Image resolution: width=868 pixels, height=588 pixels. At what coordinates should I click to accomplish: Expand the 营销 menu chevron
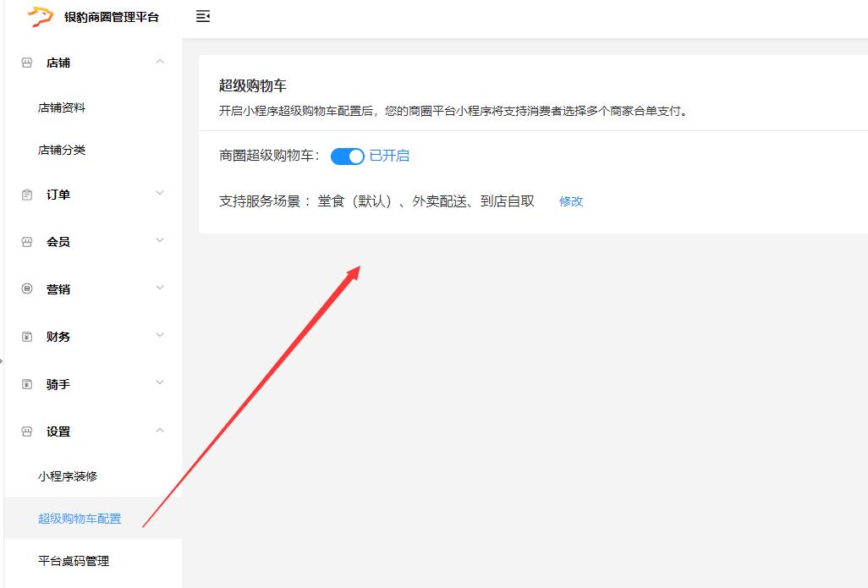pos(160,289)
